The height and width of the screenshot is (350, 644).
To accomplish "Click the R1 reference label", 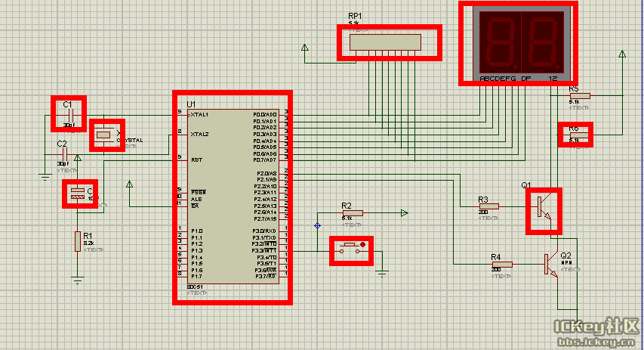I will (x=88, y=236).
